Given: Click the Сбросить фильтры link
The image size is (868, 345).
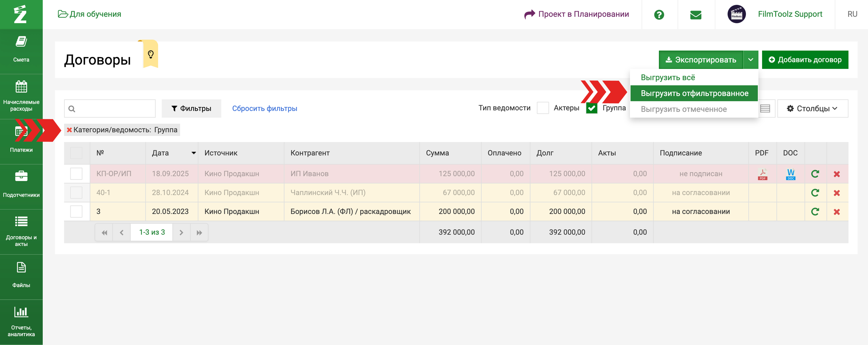Looking at the screenshot, I should point(264,108).
